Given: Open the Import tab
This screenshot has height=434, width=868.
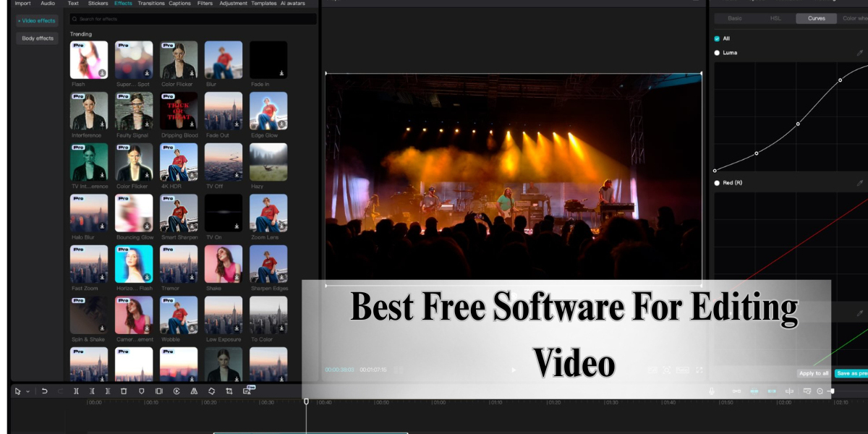Looking at the screenshot, I should point(23,3).
